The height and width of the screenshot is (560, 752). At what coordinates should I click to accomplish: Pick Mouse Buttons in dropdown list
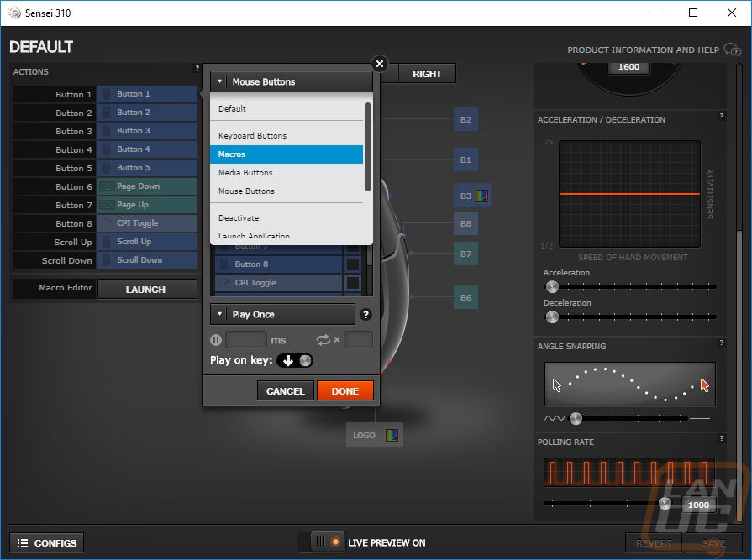point(287,191)
